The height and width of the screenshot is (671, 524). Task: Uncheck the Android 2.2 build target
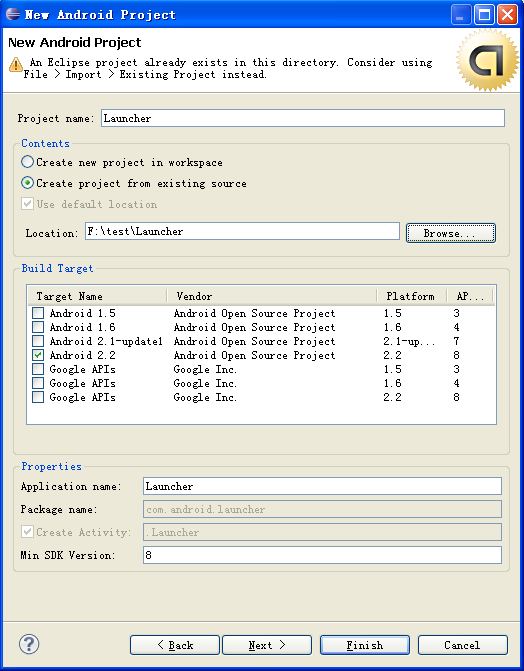click(38, 355)
